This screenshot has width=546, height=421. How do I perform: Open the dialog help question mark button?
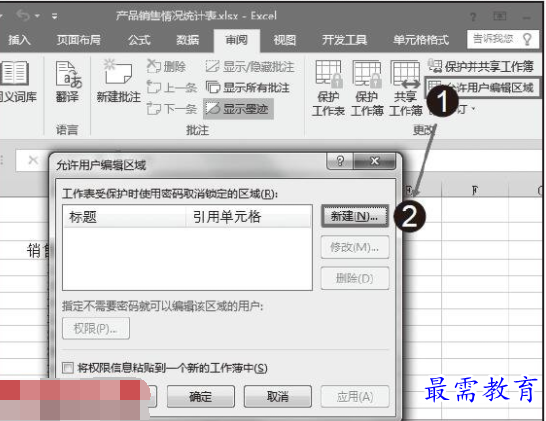coord(340,161)
